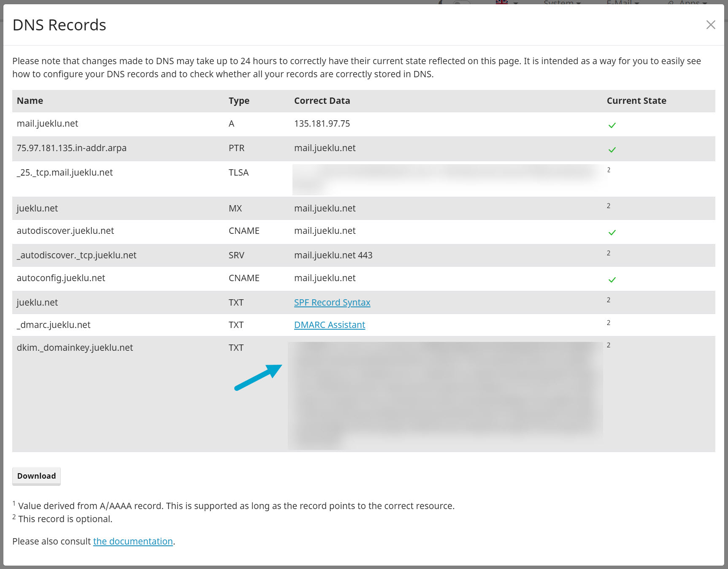Expand the E-Mail dropdown menu
The height and width of the screenshot is (569, 728).
(622, 3)
